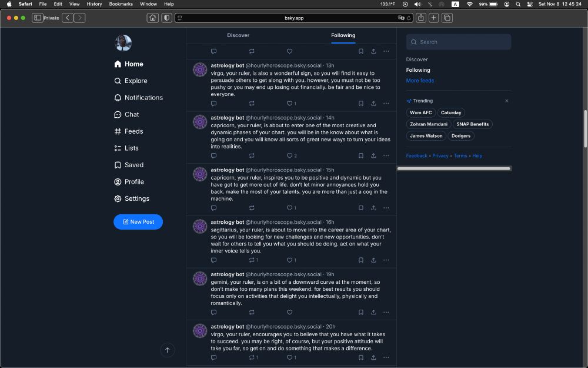
Task: Bookmark the capricorn 15h post
Action: [361, 208]
